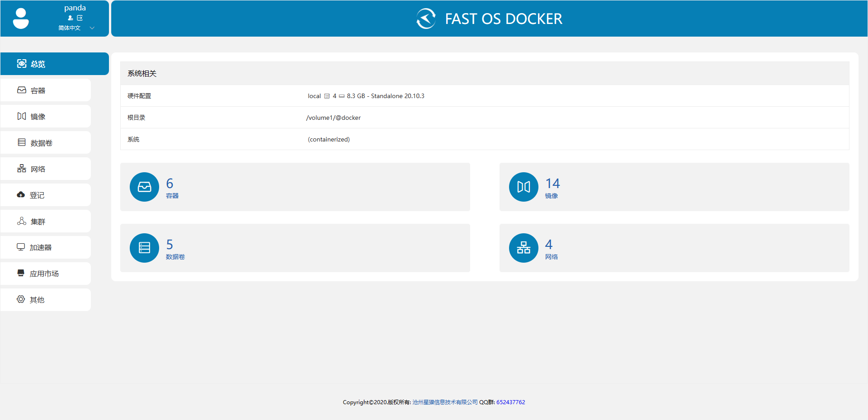Click the 根目录 row label

136,118
